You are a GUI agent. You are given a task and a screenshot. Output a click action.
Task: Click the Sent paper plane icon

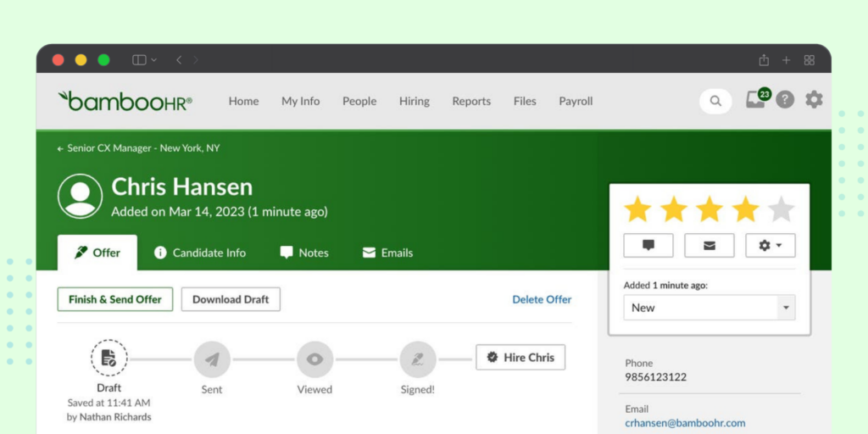[212, 359]
